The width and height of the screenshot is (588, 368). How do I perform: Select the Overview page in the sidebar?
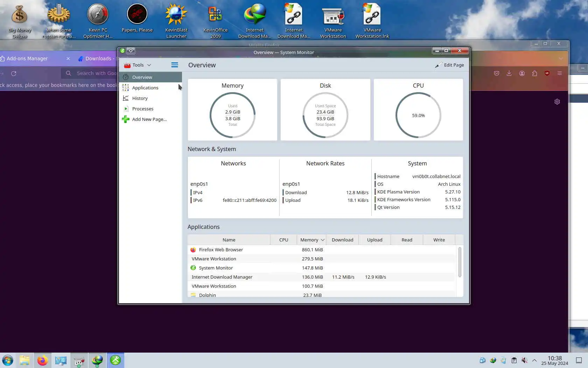[150, 77]
